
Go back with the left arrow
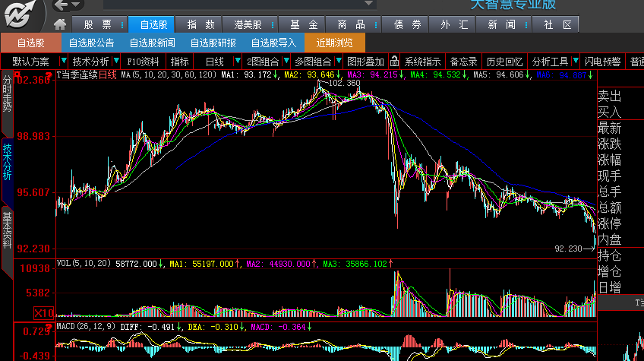point(61,5)
